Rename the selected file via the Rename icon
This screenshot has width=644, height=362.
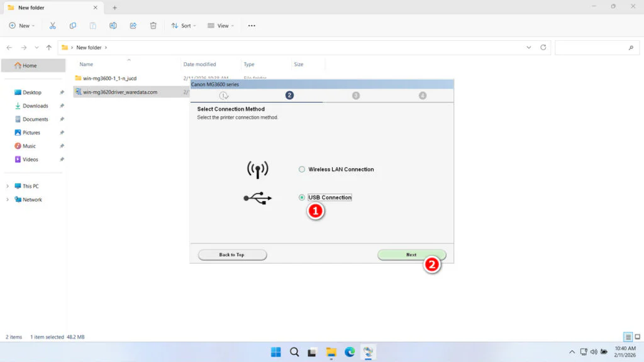click(113, 25)
